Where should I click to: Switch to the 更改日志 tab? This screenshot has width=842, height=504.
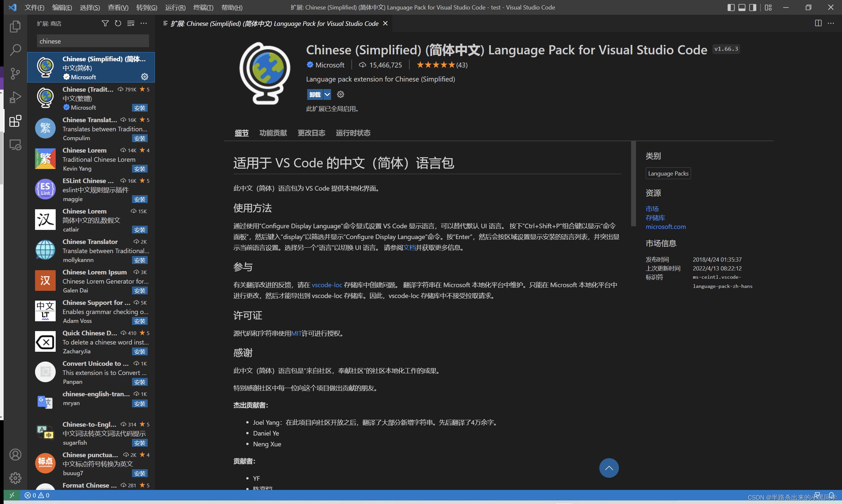311,133
